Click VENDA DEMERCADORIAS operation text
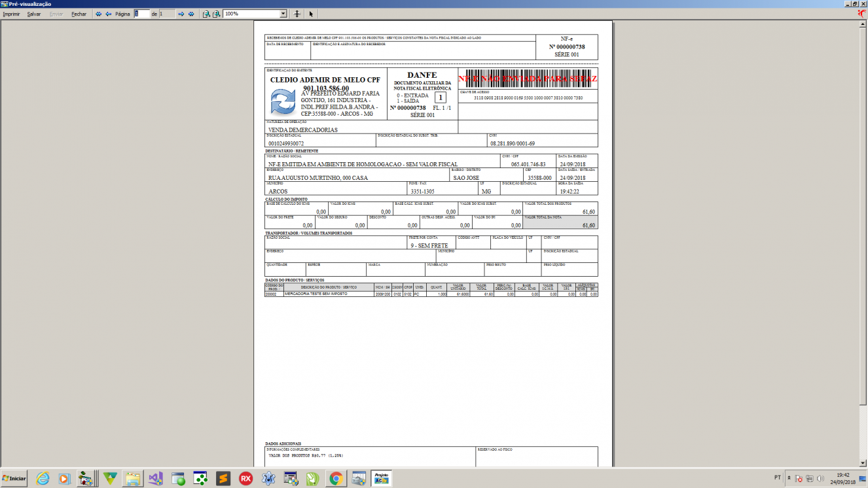This screenshot has width=868, height=488. click(x=303, y=130)
